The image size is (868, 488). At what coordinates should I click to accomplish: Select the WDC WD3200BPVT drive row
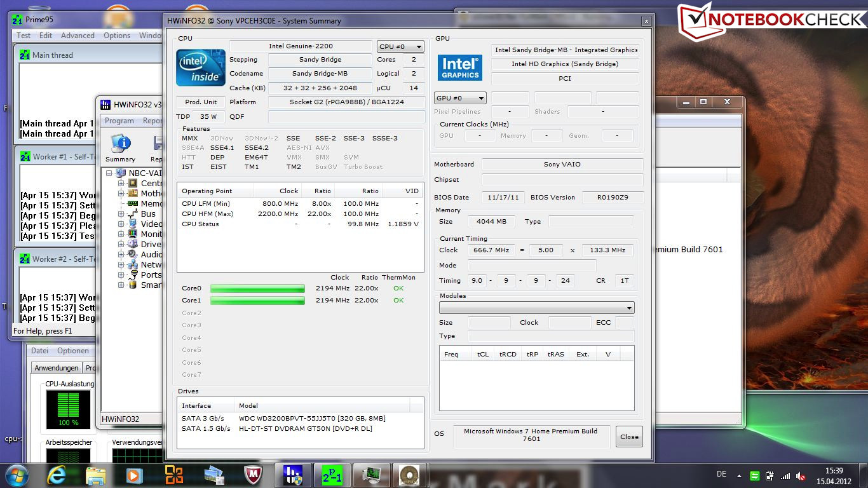coord(300,418)
